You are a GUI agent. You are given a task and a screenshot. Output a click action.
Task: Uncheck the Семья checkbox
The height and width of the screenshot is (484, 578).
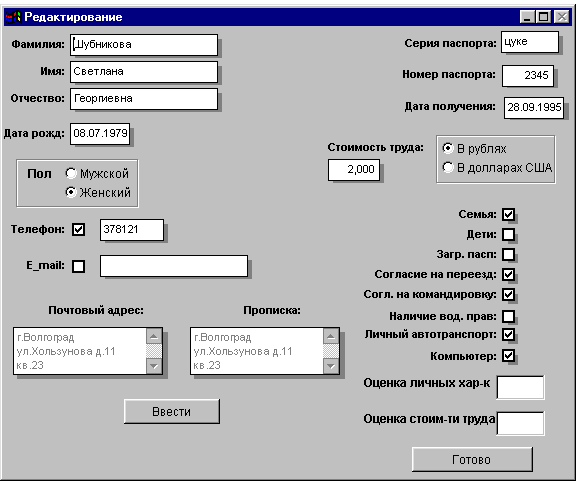click(509, 214)
